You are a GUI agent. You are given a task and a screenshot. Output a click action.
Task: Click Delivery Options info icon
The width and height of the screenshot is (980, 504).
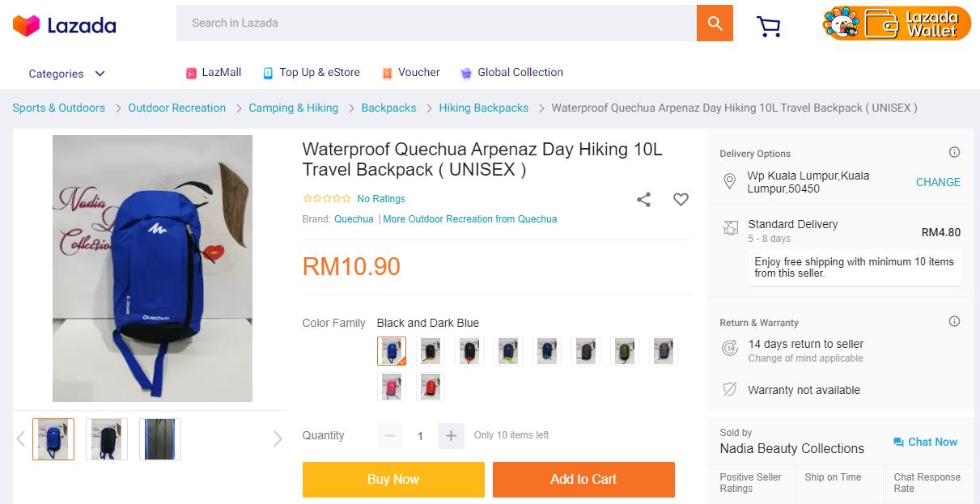tap(954, 152)
